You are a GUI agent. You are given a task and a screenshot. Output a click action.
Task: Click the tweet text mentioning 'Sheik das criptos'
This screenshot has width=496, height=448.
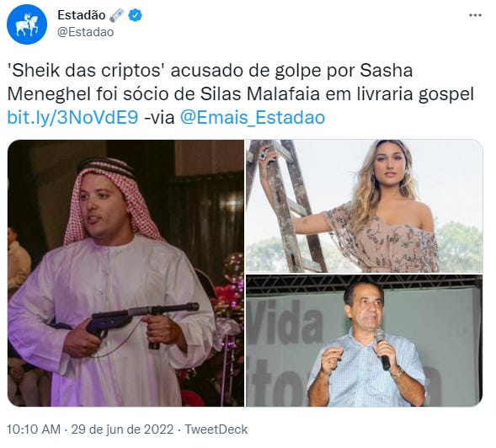[240, 94]
